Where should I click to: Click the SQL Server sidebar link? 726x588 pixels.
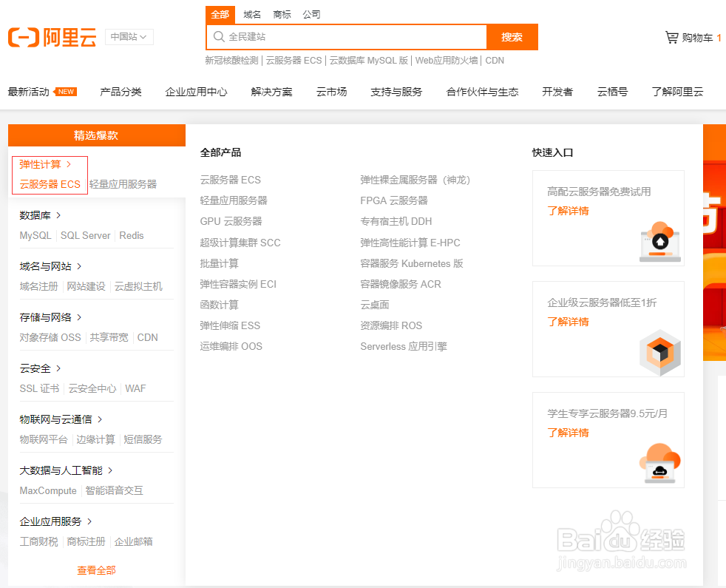85,235
